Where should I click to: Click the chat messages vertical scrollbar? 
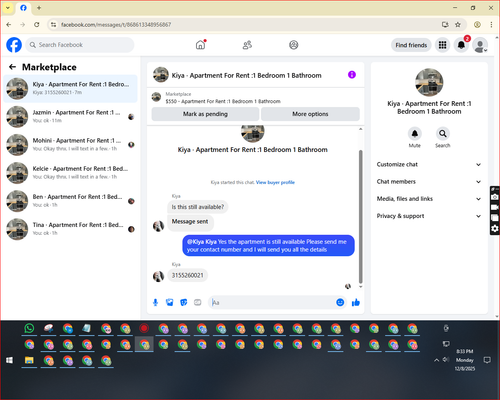click(361, 217)
